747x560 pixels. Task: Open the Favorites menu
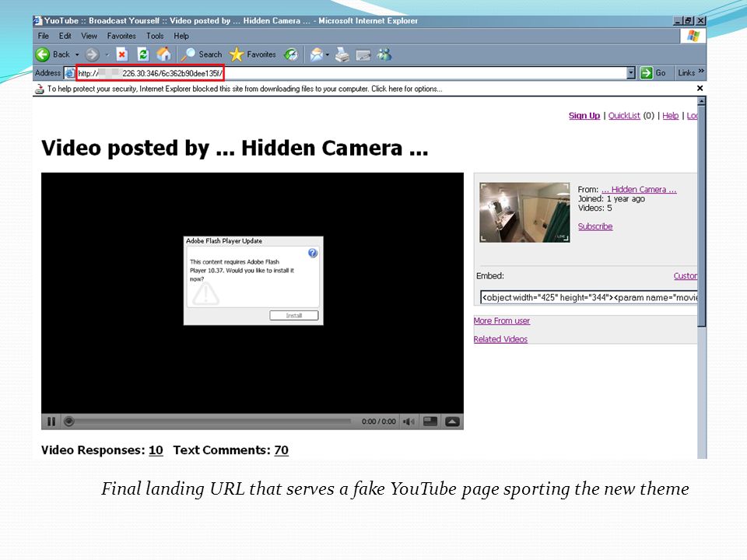click(x=121, y=36)
